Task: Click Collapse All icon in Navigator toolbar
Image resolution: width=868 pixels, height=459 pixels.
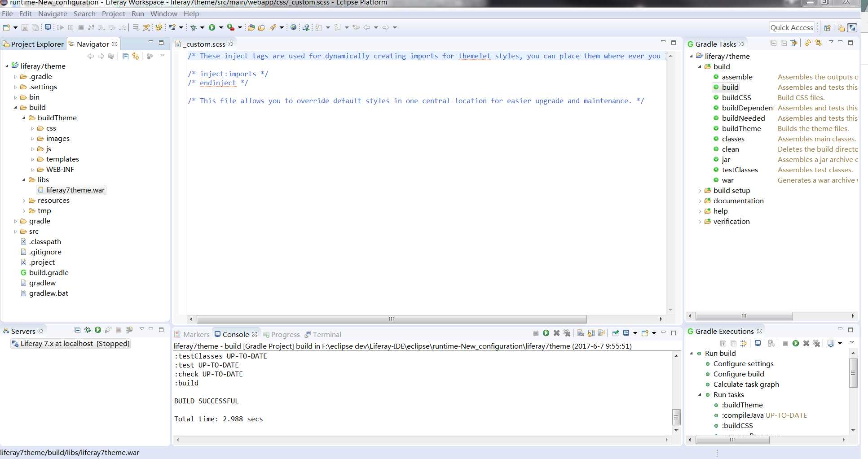Action: pyautogui.click(x=125, y=56)
